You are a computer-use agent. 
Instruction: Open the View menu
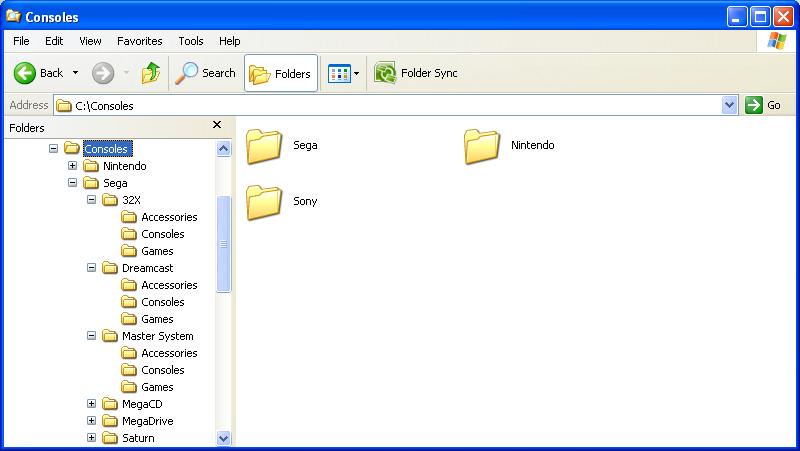(x=90, y=41)
